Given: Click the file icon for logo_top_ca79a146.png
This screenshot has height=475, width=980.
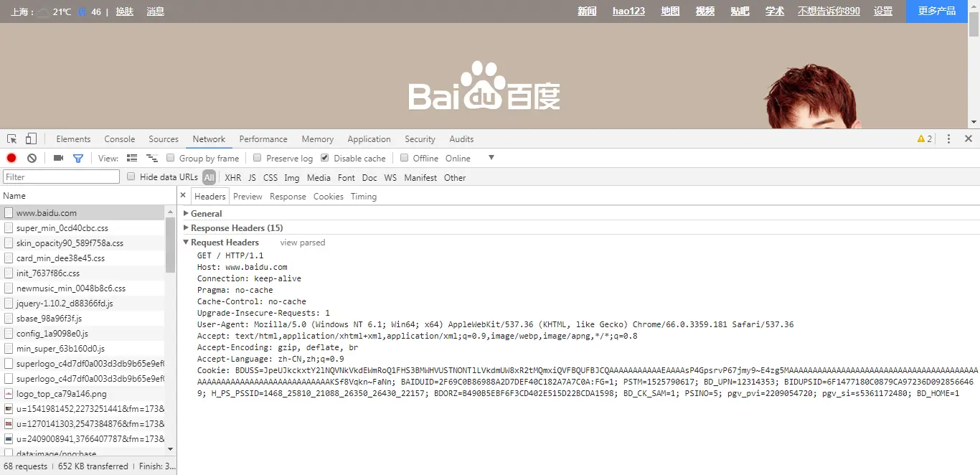Looking at the screenshot, I should click(x=9, y=394).
